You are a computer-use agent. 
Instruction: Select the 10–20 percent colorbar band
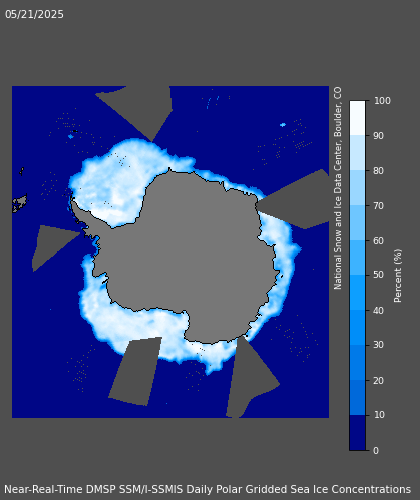tap(357, 398)
